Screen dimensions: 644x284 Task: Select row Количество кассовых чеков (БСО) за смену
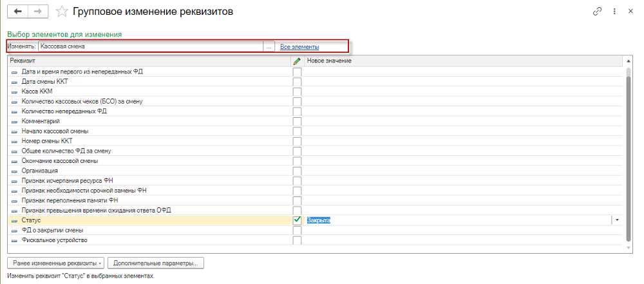coord(82,102)
